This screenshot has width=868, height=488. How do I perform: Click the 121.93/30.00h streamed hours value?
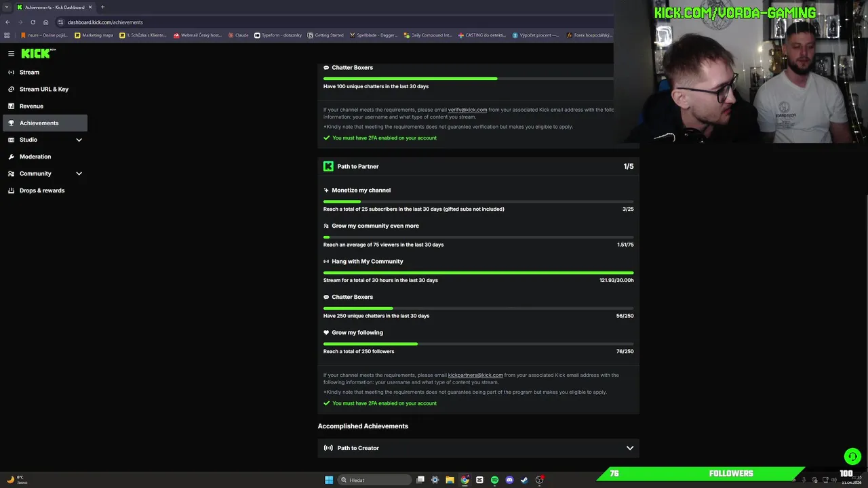(616, 280)
